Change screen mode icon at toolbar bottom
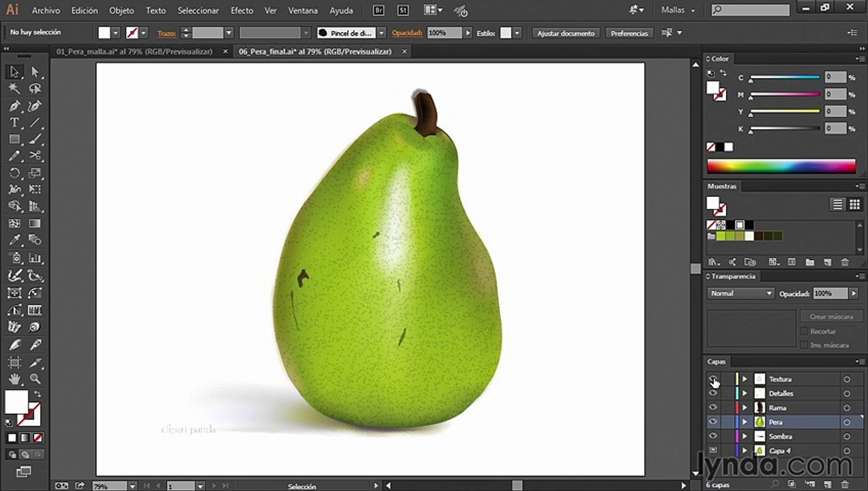The image size is (868, 491). [x=24, y=471]
